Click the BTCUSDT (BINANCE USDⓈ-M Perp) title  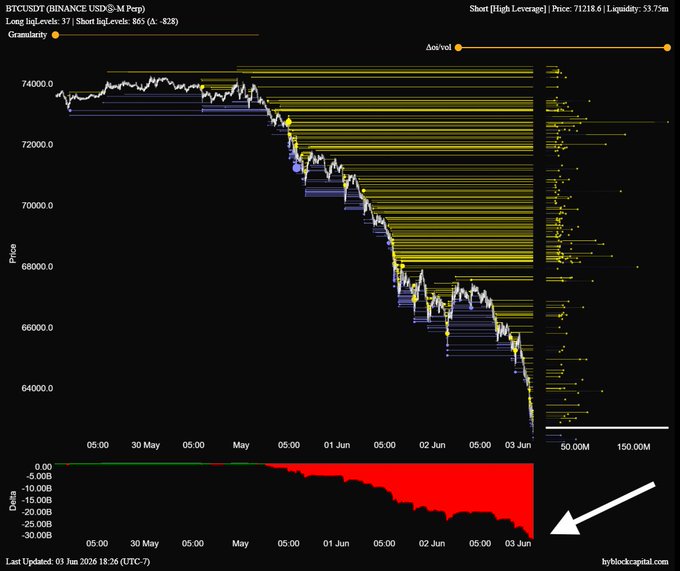tap(75, 8)
